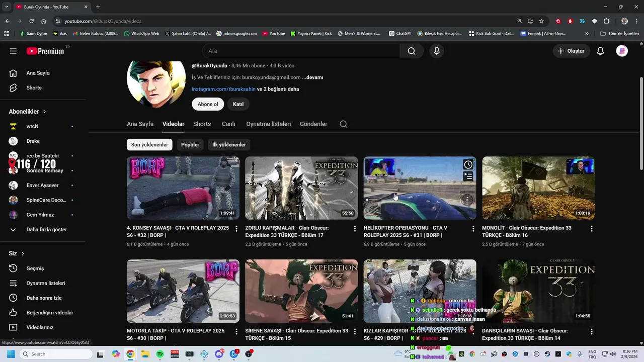Go back in Chrome

(7, 21)
